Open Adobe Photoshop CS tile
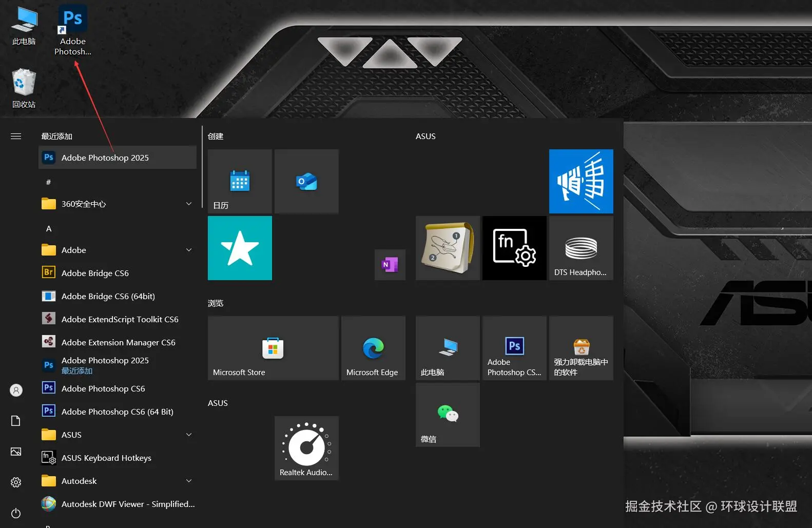Viewport: 812px width, 528px height. (514, 348)
